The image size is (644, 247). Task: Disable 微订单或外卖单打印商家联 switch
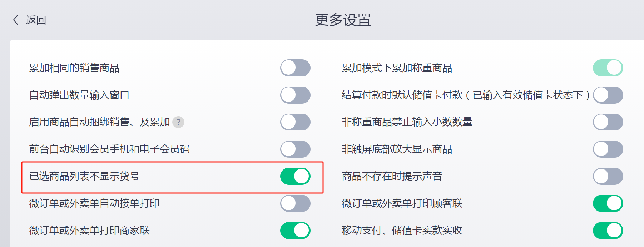[x=295, y=231]
